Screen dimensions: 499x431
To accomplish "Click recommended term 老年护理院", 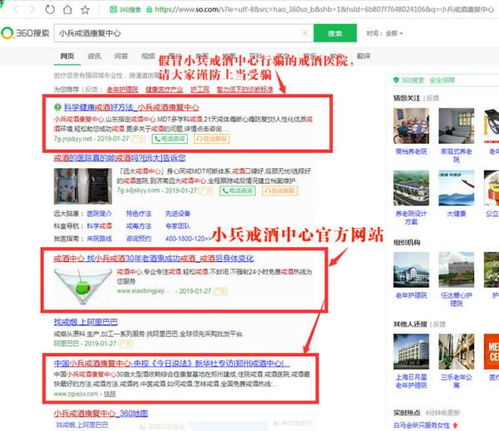I will click(x=122, y=89).
